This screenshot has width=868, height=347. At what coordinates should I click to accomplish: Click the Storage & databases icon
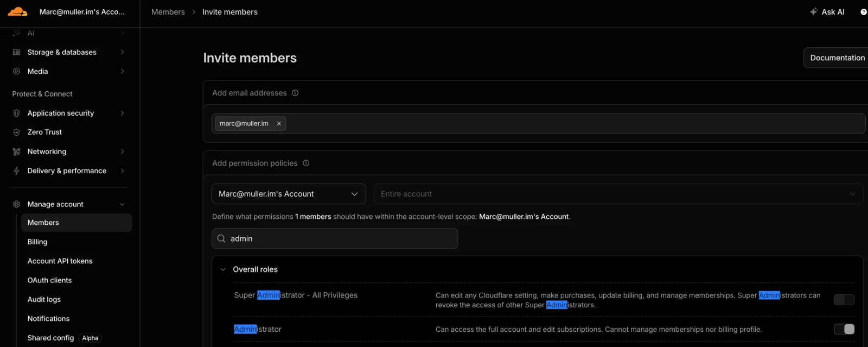[x=16, y=52]
